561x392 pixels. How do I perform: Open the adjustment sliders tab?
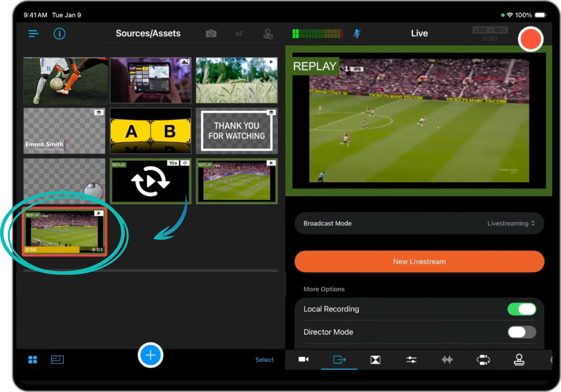tap(412, 359)
